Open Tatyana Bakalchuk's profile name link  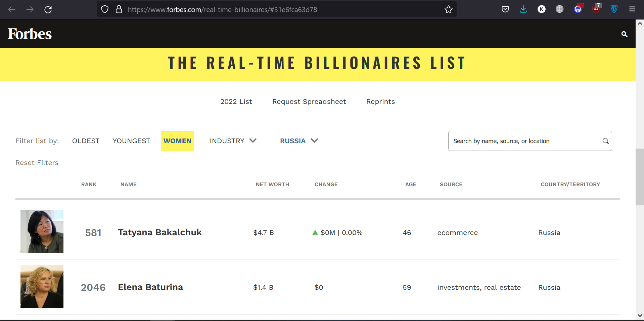pyautogui.click(x=160, y=232)
